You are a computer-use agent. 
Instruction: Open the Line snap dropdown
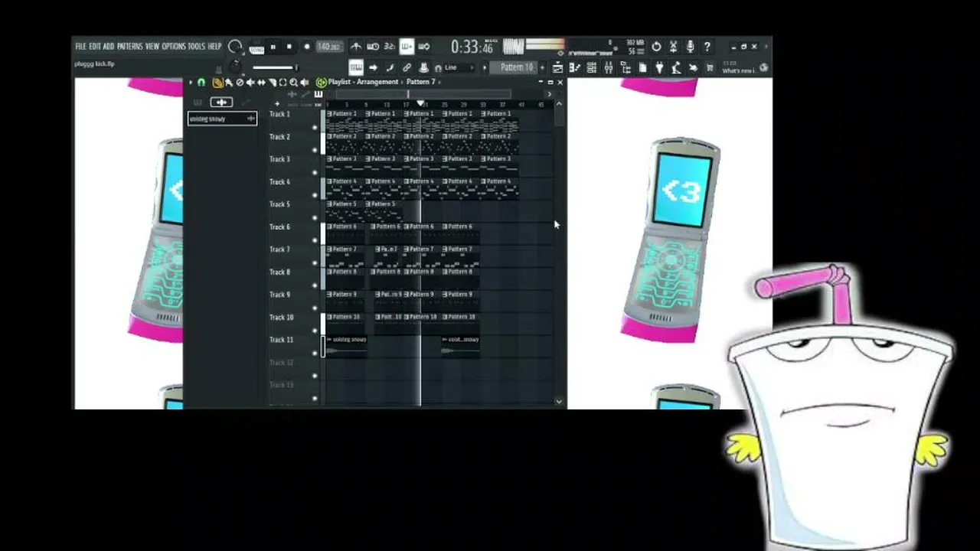point(458,68)
